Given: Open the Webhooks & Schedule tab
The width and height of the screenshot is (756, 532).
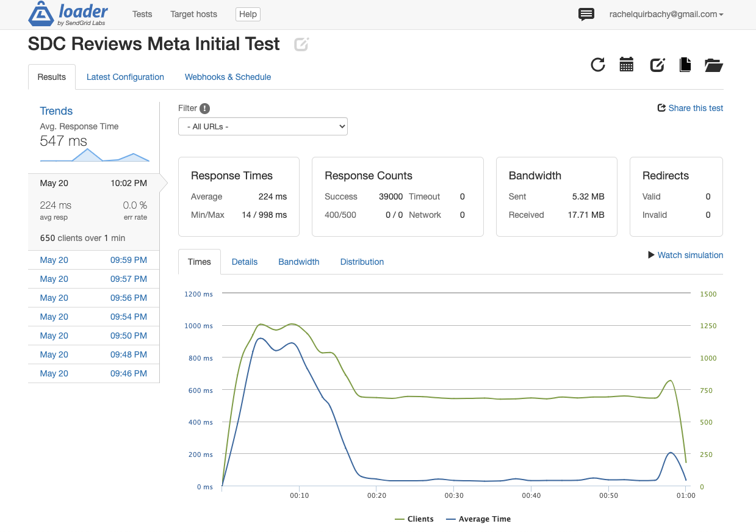Looking at the screenshot, I should [228, 77].
